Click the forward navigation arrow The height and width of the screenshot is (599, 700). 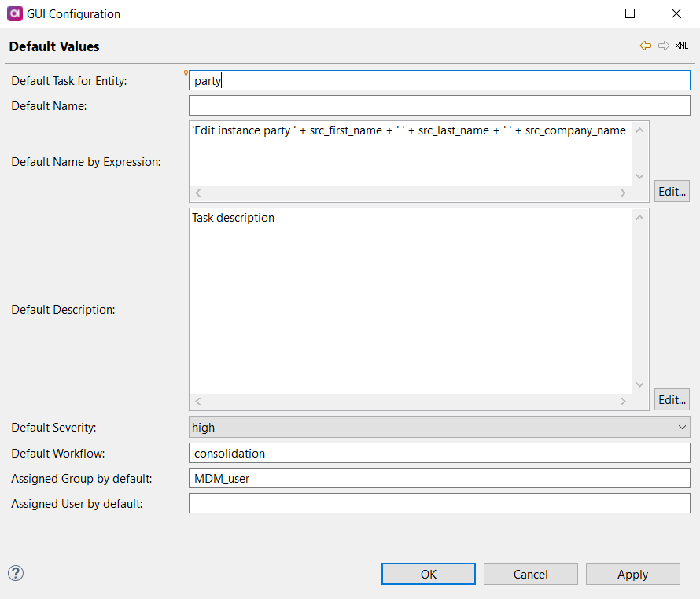[x=663, y=46]
